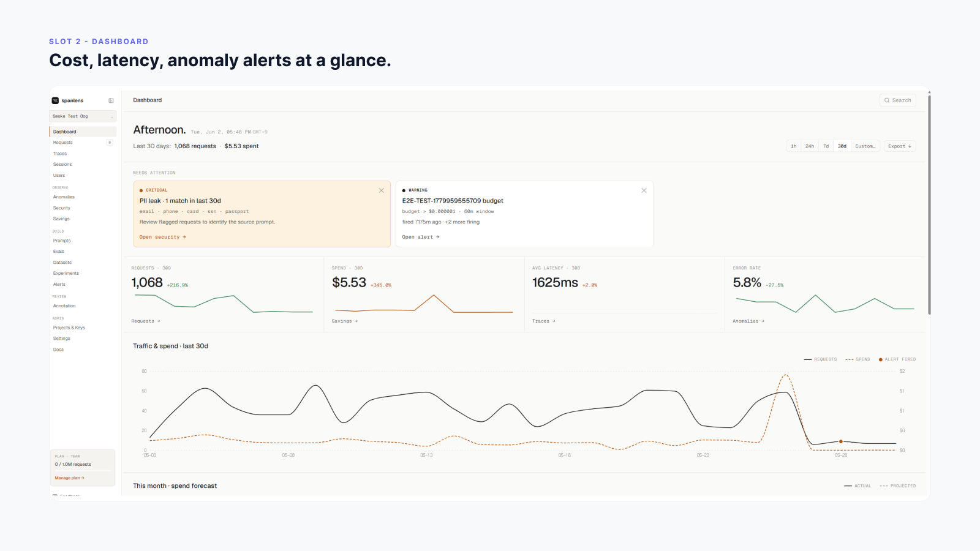
Task: Collapse the sidebar with the panel icon
Action: coord(111,100)
